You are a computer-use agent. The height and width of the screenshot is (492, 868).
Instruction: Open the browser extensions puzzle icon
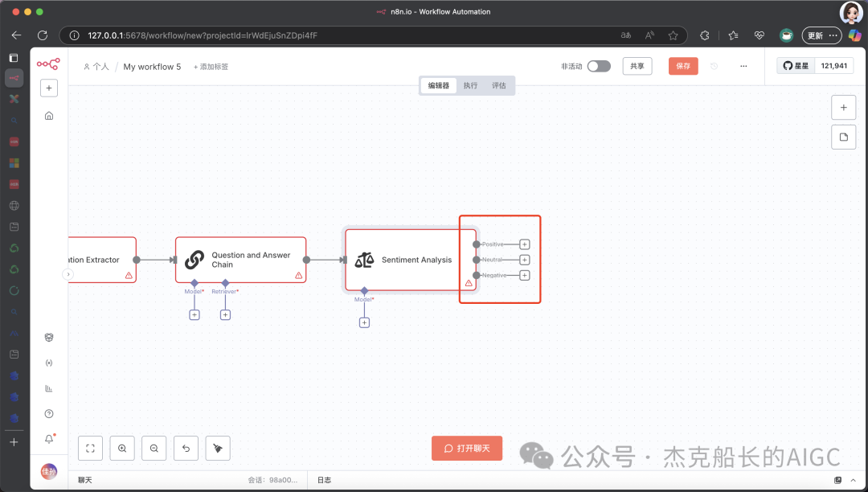[705, 35]
